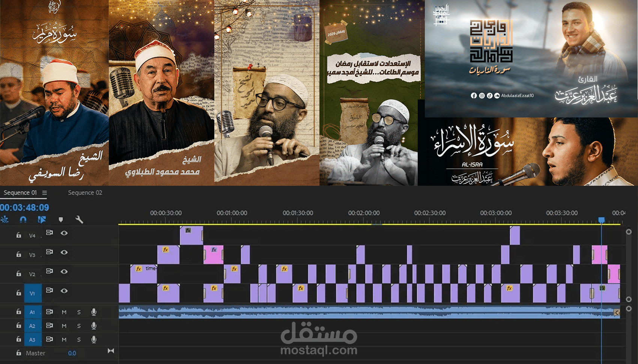Open the AbdulazizEzzat10 Surat Adh-Dhariyat thumbnail
The height and width of the screenshot is (364, 638).
(531, 59)
